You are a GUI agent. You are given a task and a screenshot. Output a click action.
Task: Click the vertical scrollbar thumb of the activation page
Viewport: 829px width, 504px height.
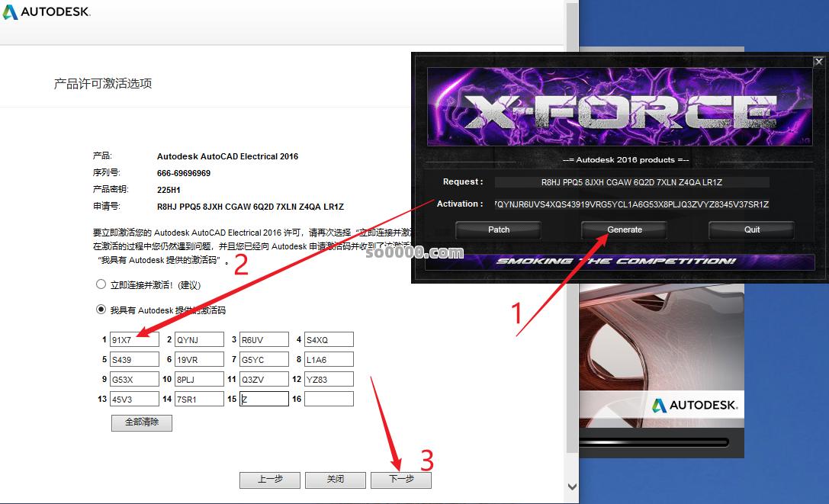[572, 227]
